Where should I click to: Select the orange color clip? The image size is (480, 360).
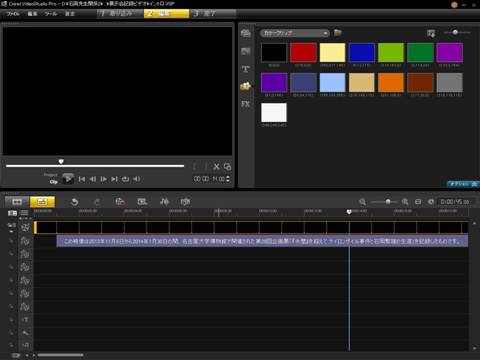391,82
